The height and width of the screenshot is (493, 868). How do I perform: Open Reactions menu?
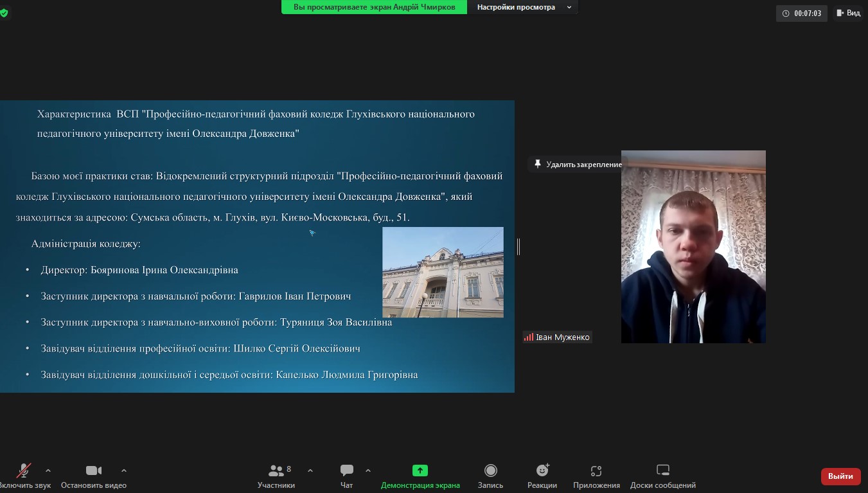(x=542, y=476)
